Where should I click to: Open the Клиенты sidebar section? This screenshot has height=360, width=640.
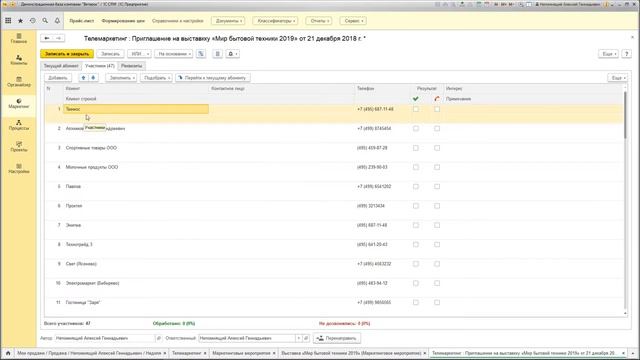[x=19, y=60]
